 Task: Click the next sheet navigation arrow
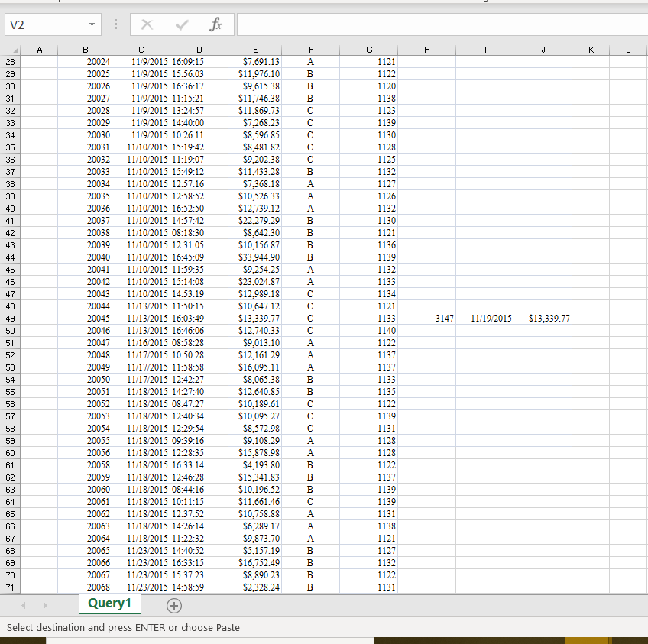44,605
